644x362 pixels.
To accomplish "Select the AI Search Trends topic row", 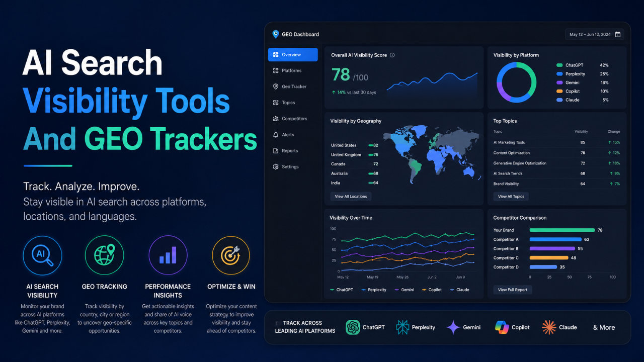I will 557,173.
